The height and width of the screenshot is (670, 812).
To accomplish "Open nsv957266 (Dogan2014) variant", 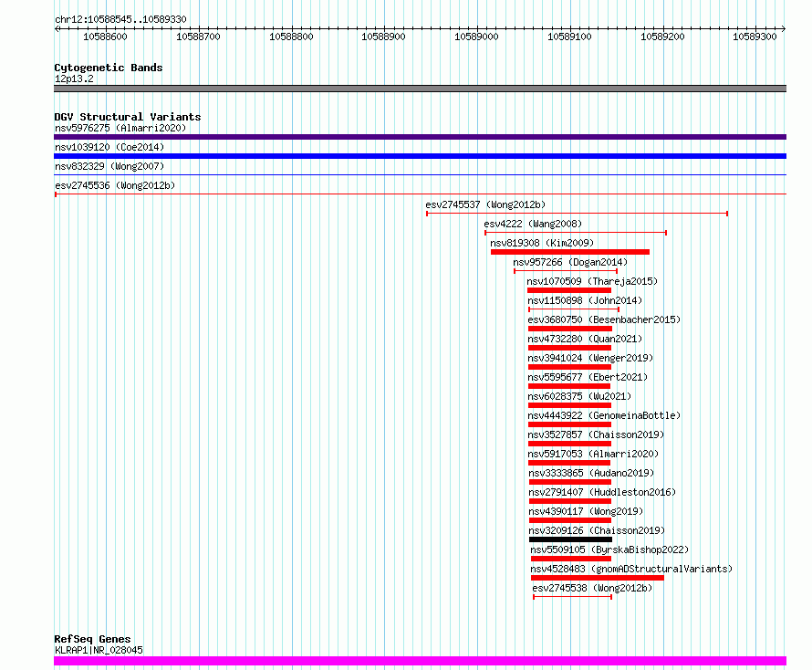I will (x=570, y=262).
